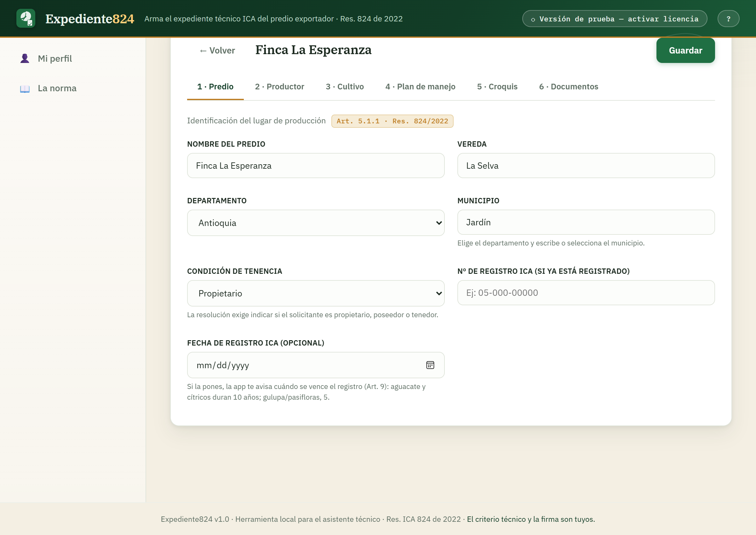Click the La norma book icon

(25, 88)
